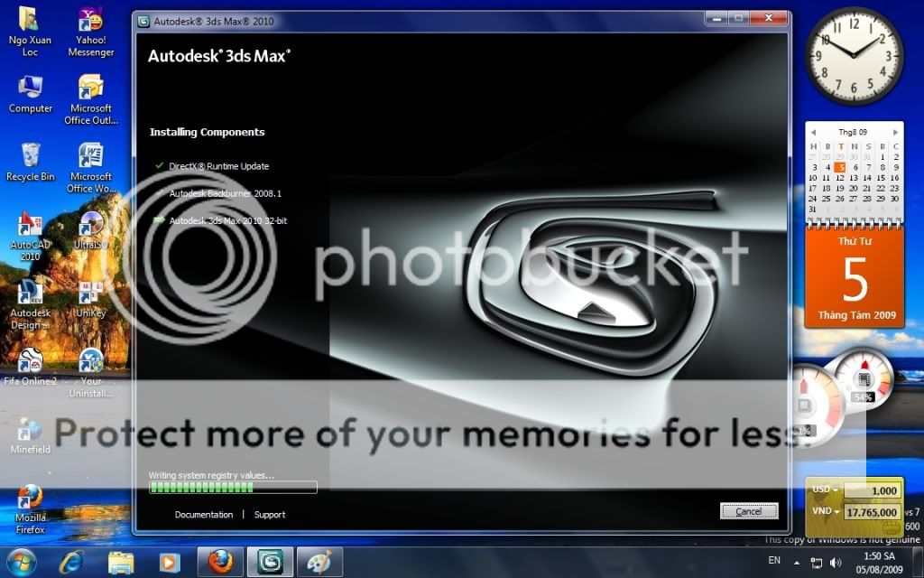Viewport: 924px width, 578px height.
Task: Select day 15 in the calendar gadget
Action: pyautogui.click(x=881, y=178)
